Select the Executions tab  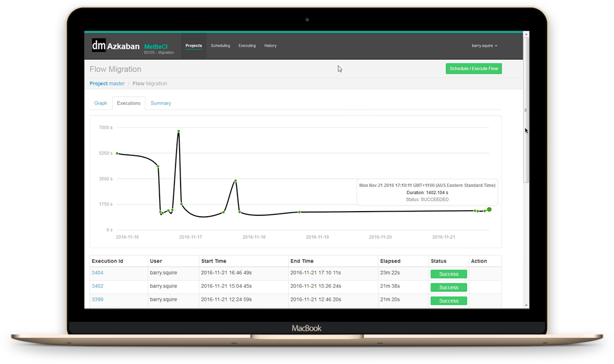(x=129, y=103)
